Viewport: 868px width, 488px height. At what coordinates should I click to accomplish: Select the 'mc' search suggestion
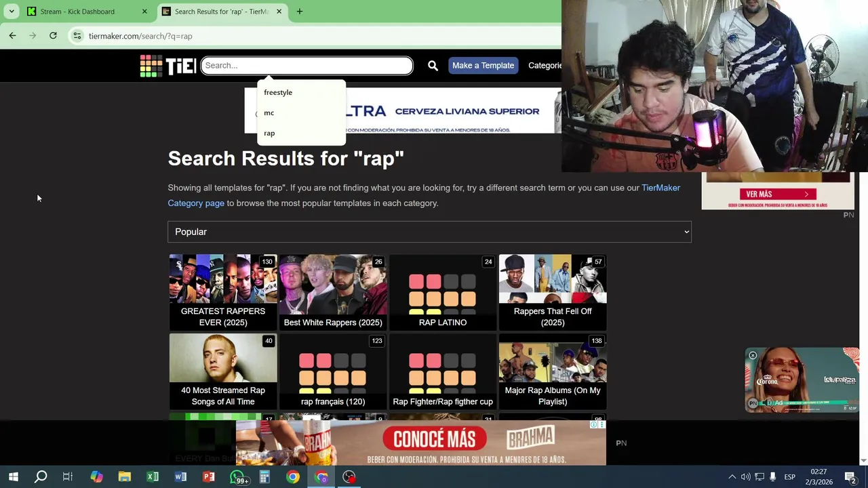(301, 113)
